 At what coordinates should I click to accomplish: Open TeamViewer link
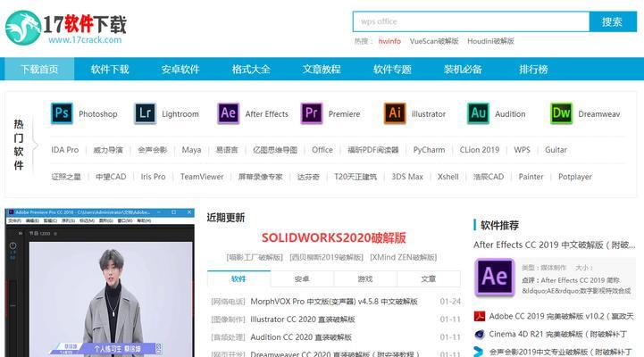(202, 177)
